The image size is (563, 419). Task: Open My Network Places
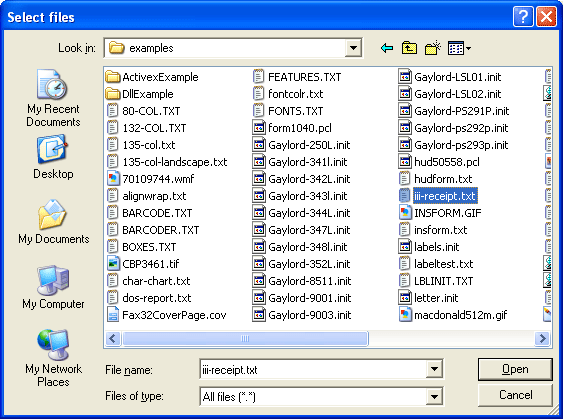tap(53, 358)
